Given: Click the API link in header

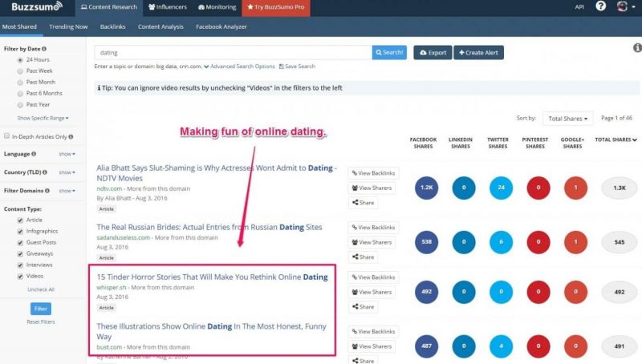Looking at the screenshot, I should pos(579,7).
